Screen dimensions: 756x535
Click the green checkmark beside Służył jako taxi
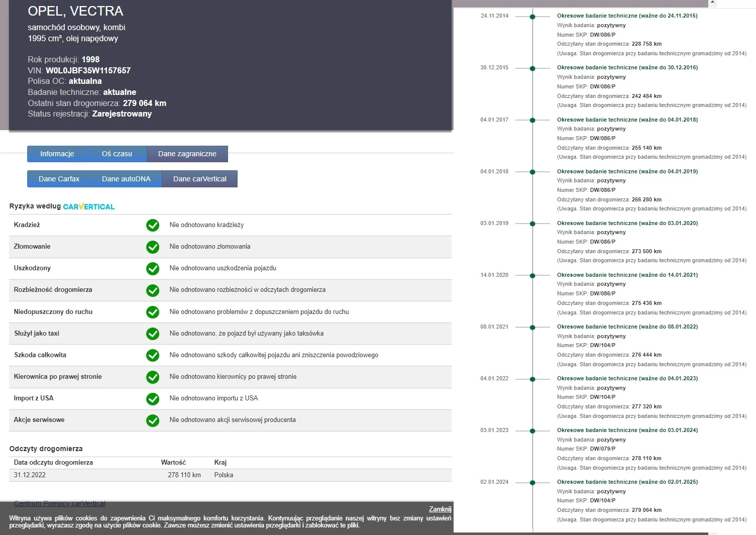(x=153, y=334)
